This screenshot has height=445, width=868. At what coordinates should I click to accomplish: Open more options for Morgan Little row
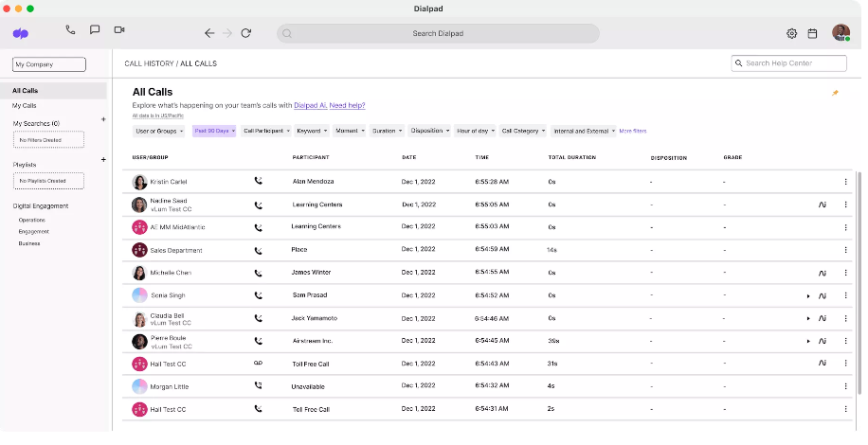pos(845,386)
